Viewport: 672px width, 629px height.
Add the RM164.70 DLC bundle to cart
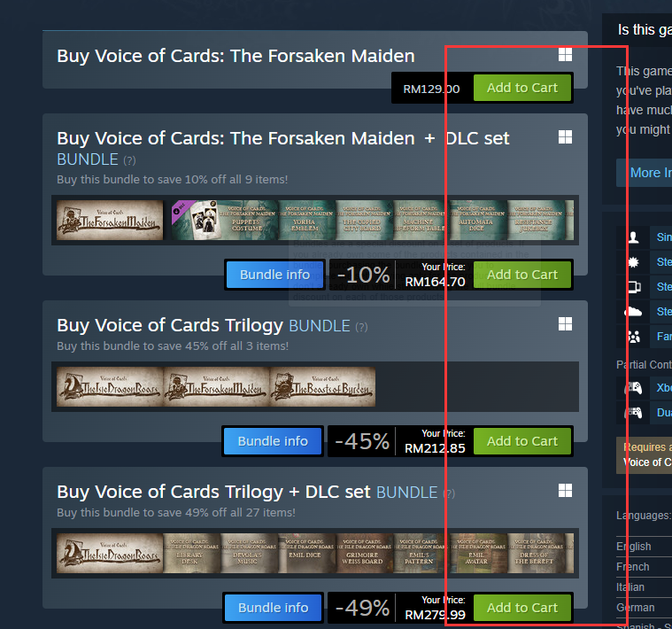click(522, 275)
